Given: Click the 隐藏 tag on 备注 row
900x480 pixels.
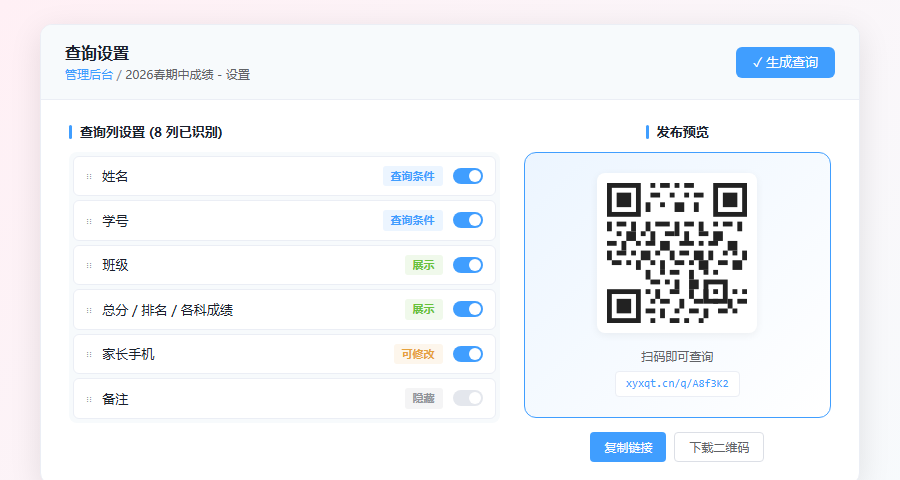Looking at the screenshot, I should point(424,398).
